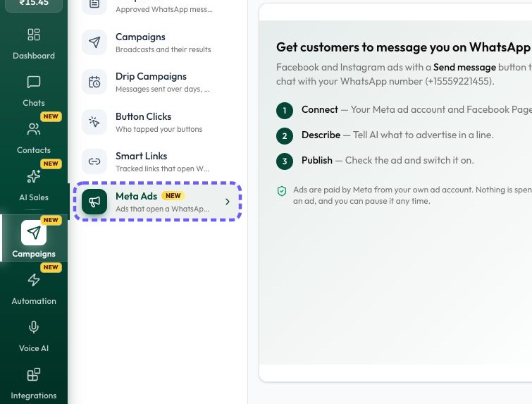
Task: Click the Meta Ads megaphone icon
Action: point(94,202)
